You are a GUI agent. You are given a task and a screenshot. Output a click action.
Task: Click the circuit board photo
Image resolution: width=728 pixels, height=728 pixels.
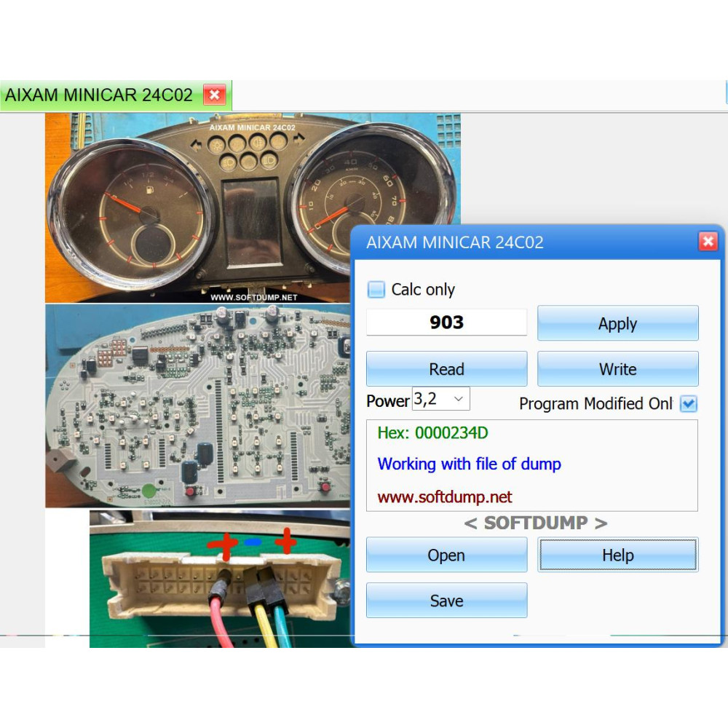tap(198, 405)
